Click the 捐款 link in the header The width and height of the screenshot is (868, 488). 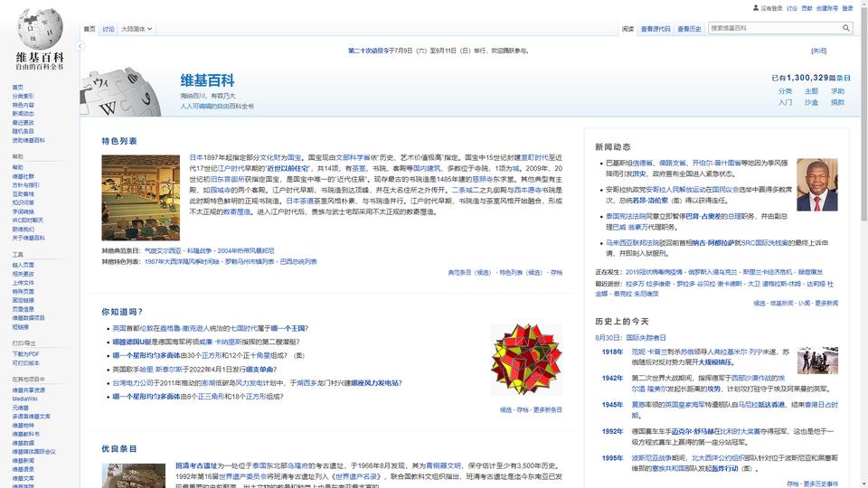point(837,102)
